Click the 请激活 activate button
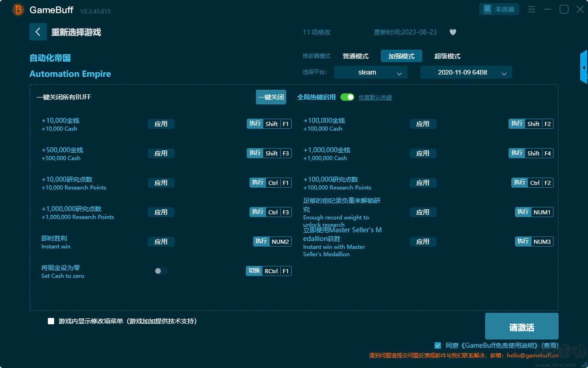Screen dimensions: 588x368 click(x=522, y=326)
